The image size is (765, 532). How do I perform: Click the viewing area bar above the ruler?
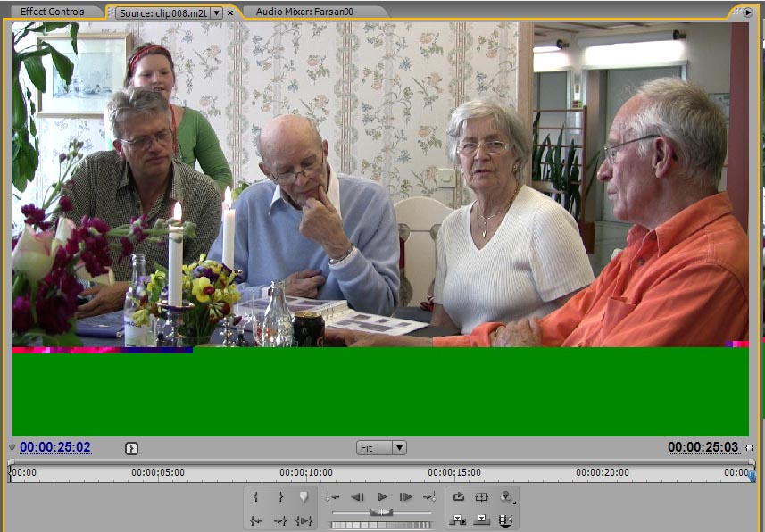(x=381, y=461)
